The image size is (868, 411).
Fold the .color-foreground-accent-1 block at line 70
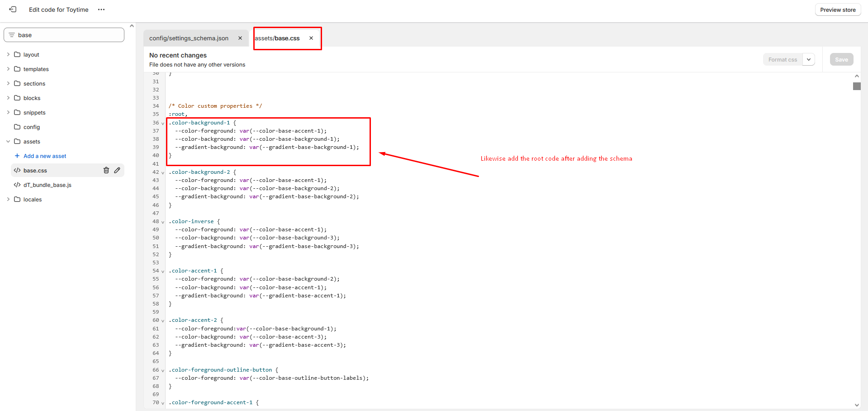pyautogui.click(x=163, y=403)
